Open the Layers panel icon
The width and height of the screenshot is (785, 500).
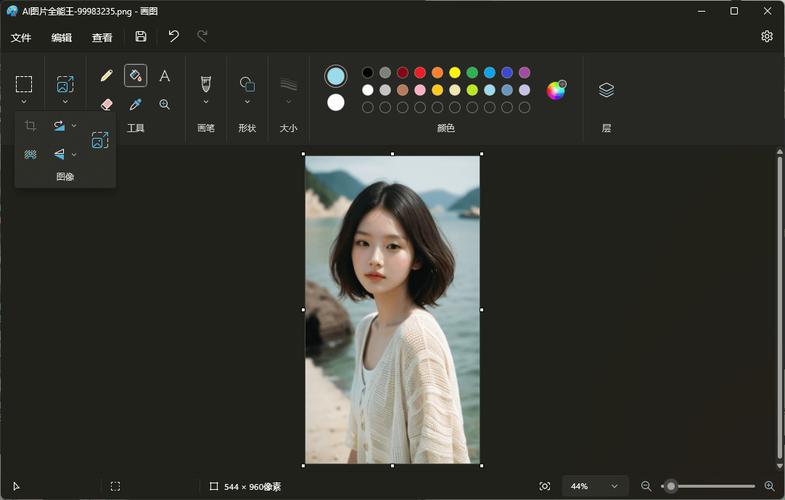coord(606,90)
